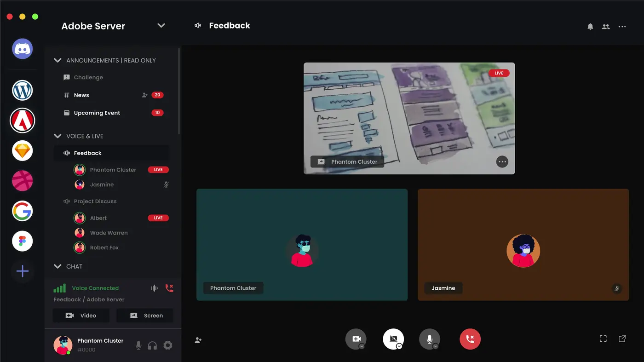Show member list icon in header
Screen dimensions: 644x362
pos(606,27)
